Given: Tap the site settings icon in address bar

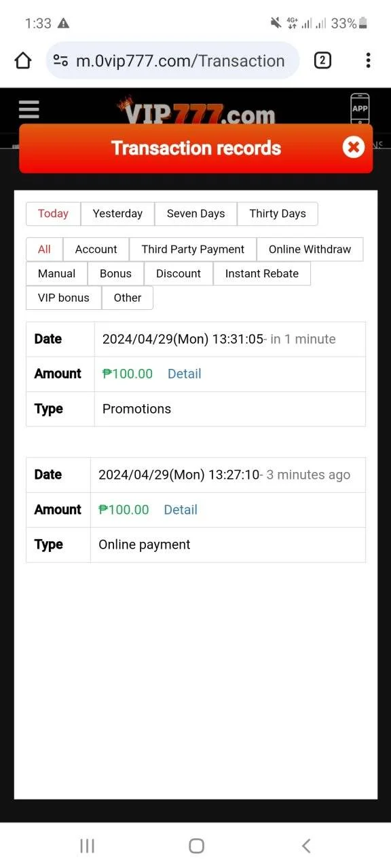Looking at the screenshot, I should [x=60, y=61].
